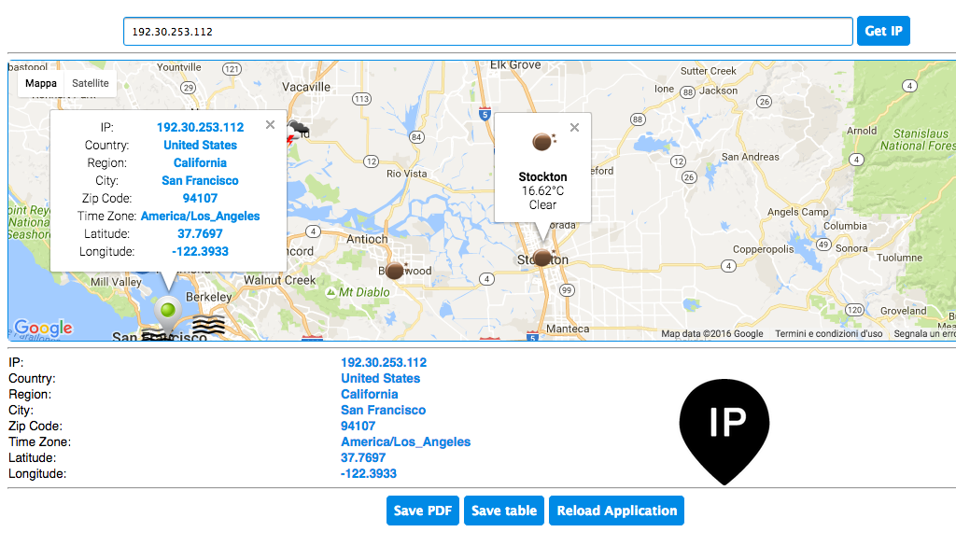956x560 pixels.
Task: Click the America/Los_Angeles time zone link
Action: (405, 441)
